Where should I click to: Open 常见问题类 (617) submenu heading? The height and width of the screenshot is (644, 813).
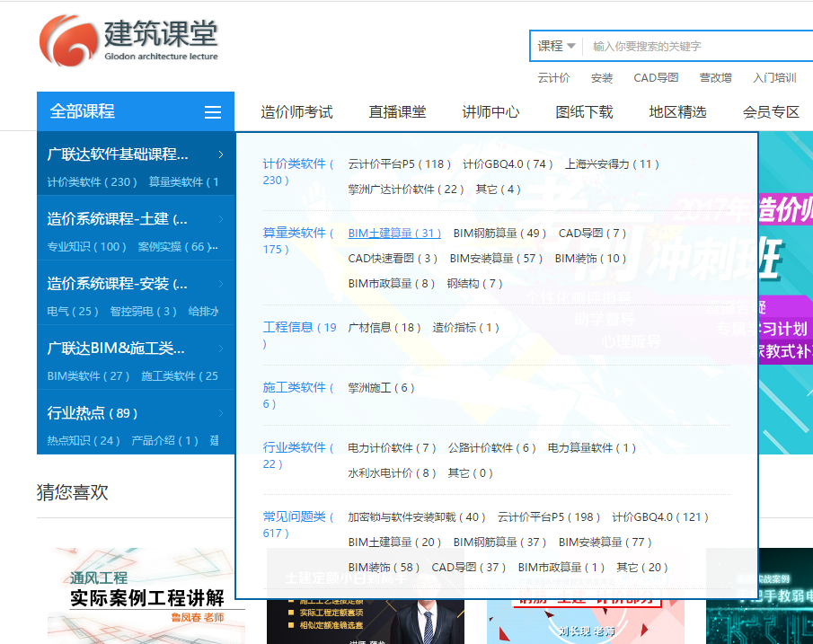pos(297,525)
